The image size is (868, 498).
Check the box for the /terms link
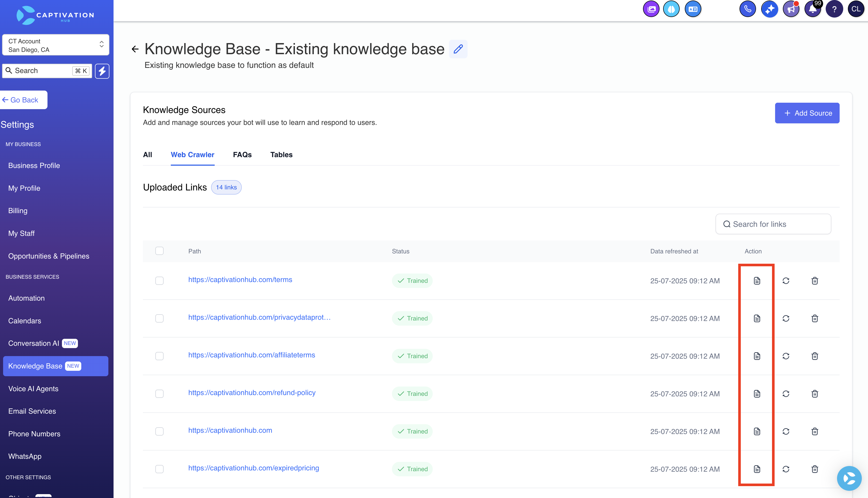click(159, 281)
